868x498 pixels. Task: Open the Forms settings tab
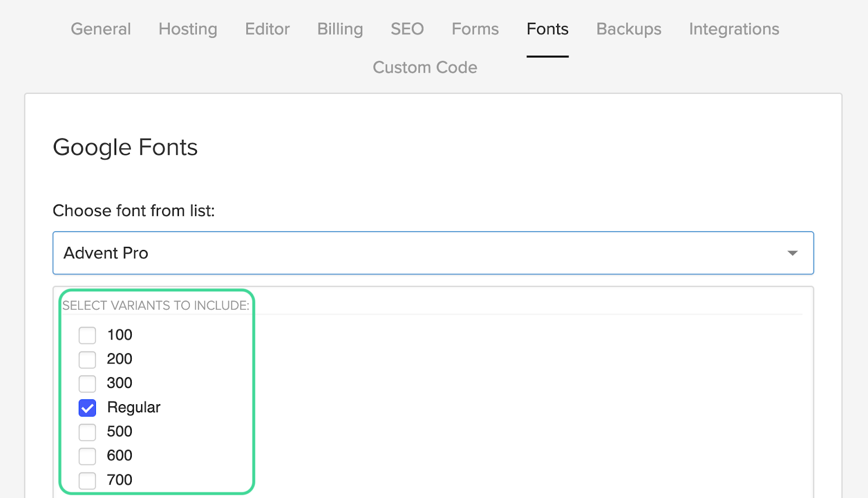pos(475,29)
